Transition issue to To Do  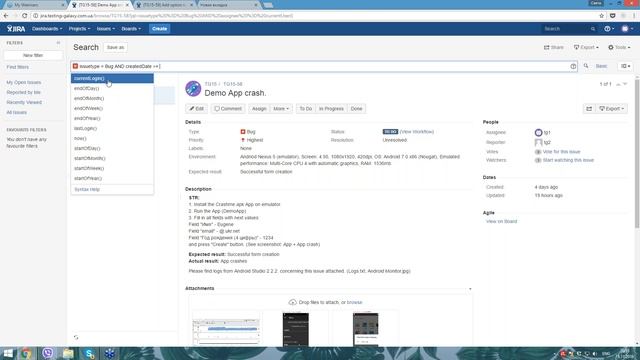305,109
